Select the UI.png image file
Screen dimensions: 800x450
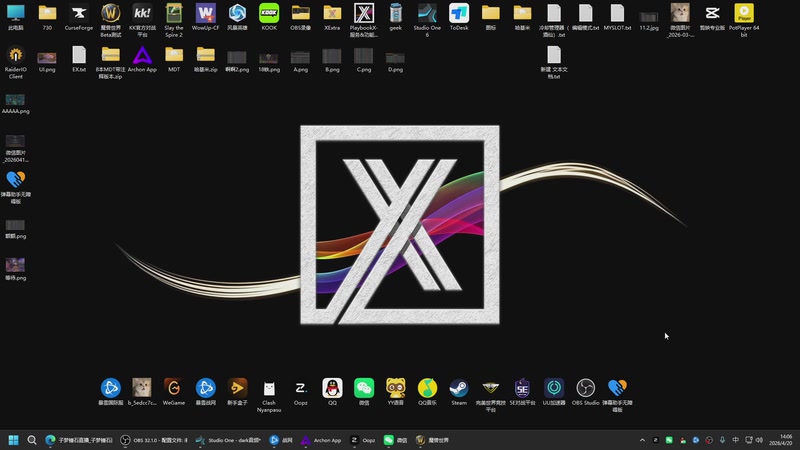pyautogui.click(x=47, y=62)
